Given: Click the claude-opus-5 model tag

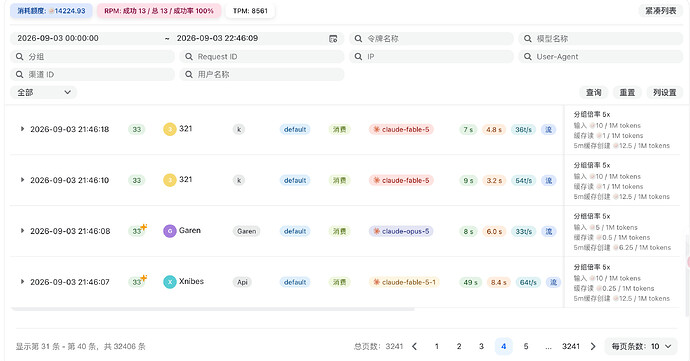Looking at the screenshot, I should 401,231.
